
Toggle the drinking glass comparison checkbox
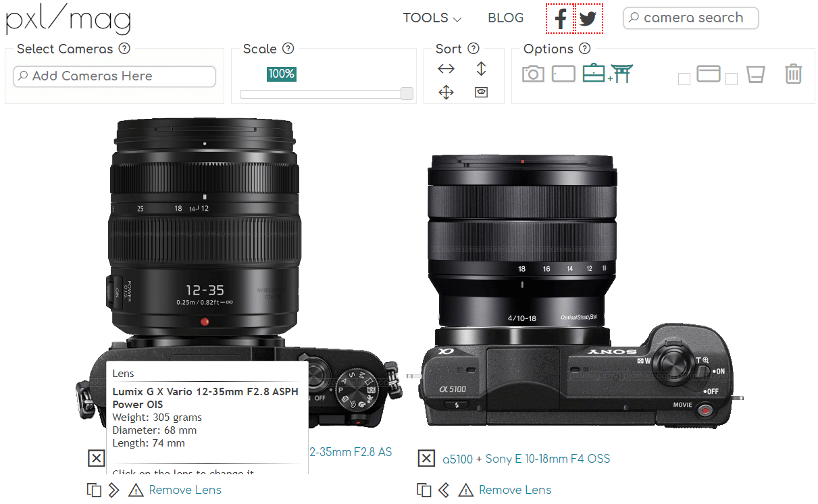pyautogui.click(x=731, y=79)
